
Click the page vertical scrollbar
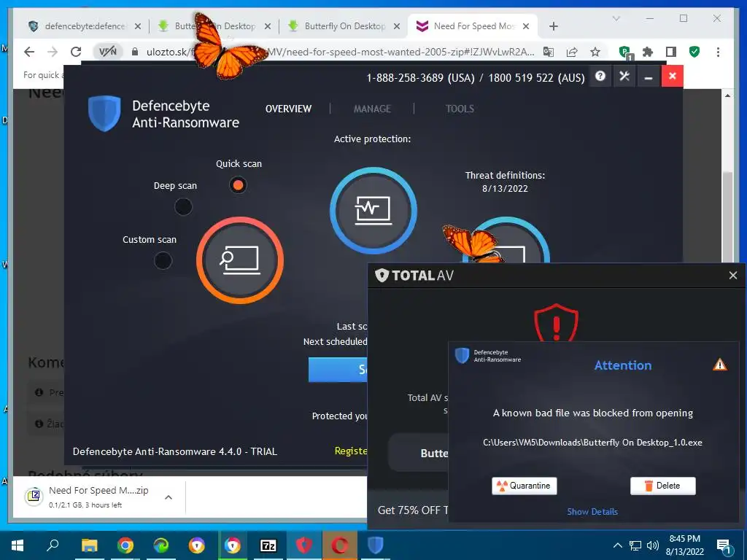[727, 217]
